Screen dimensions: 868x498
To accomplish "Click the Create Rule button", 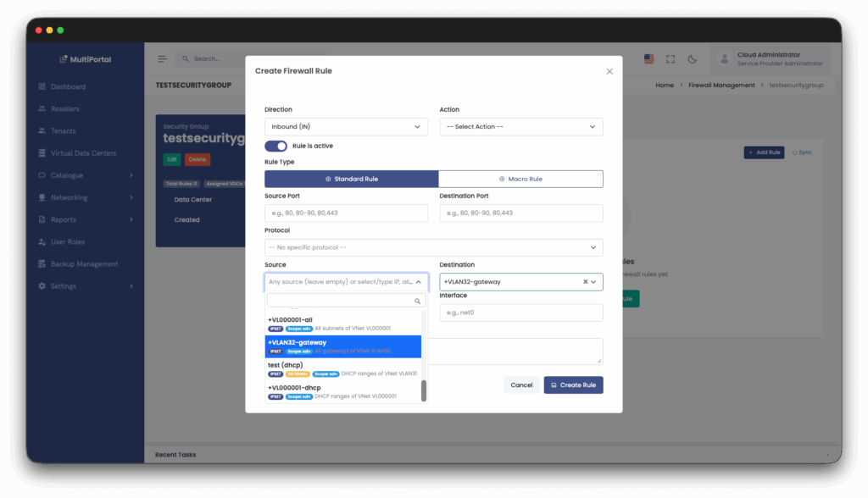I will (573, 385).
